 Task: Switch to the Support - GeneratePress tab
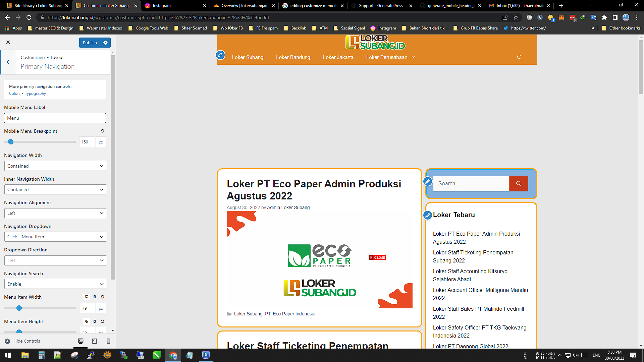click(x=382, y=6)
